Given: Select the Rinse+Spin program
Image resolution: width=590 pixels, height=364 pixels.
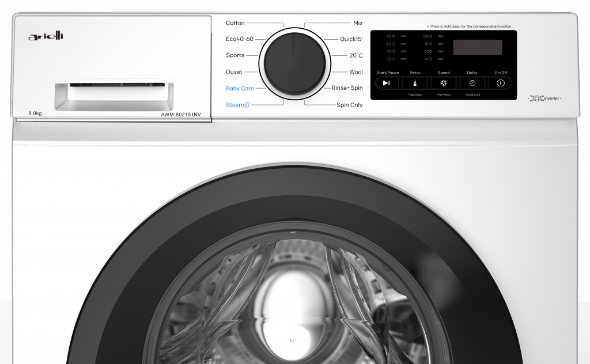Looking at the screenshot, I should [x=347, y=88].
